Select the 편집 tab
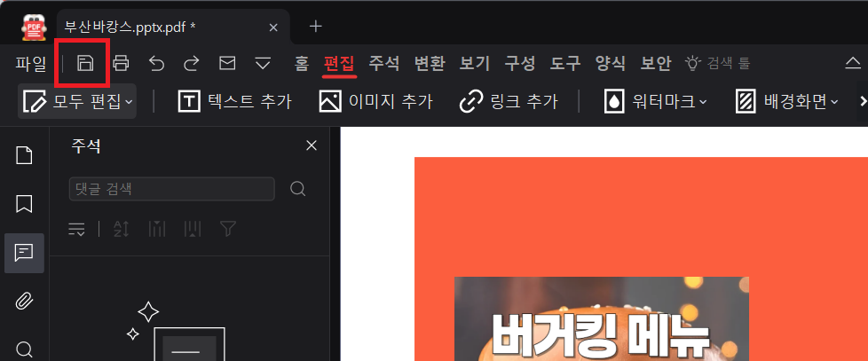The image size is (868, 361). (339, 64)
